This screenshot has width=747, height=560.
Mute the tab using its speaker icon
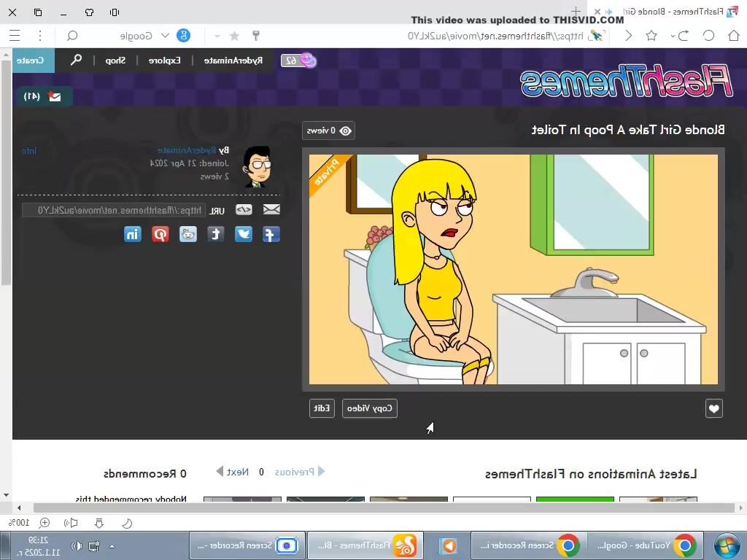[x=609, y=12]
